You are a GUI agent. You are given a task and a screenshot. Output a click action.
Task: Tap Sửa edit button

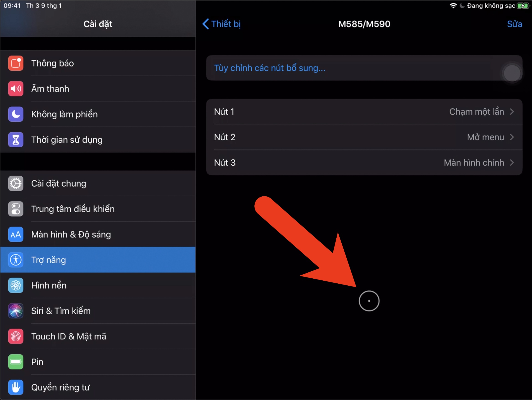tap(515, 24)
